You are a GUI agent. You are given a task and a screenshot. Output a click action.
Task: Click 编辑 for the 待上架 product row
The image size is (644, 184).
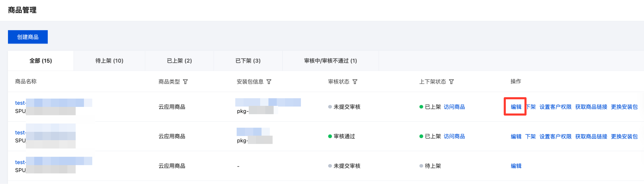(x=516, y=166)
